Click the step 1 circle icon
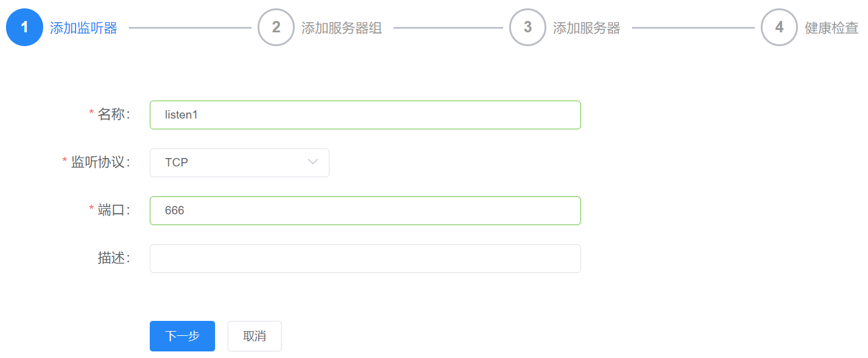This screenshot has width=868, height=358. click(25, 28)
